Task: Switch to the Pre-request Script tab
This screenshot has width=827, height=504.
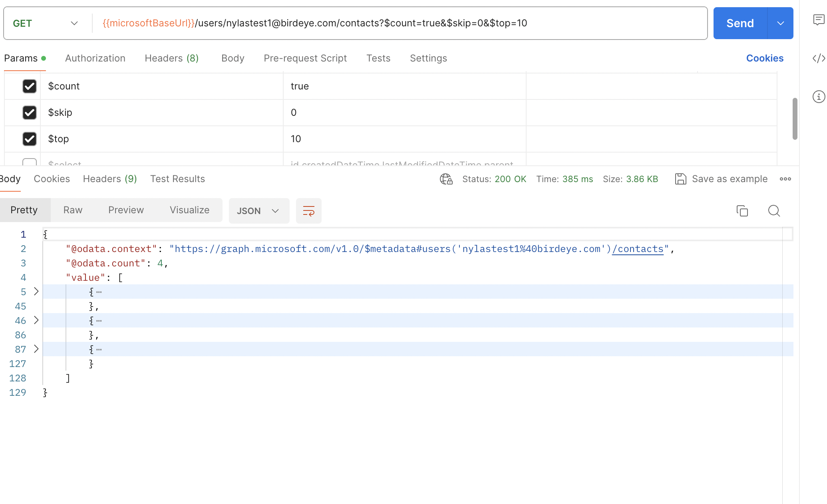Action: [305, 58]
